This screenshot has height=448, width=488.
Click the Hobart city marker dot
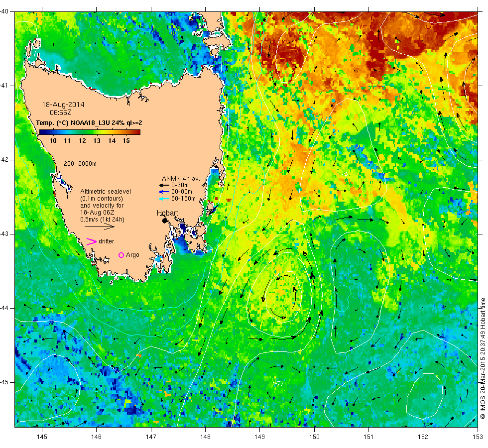(165, 221)
